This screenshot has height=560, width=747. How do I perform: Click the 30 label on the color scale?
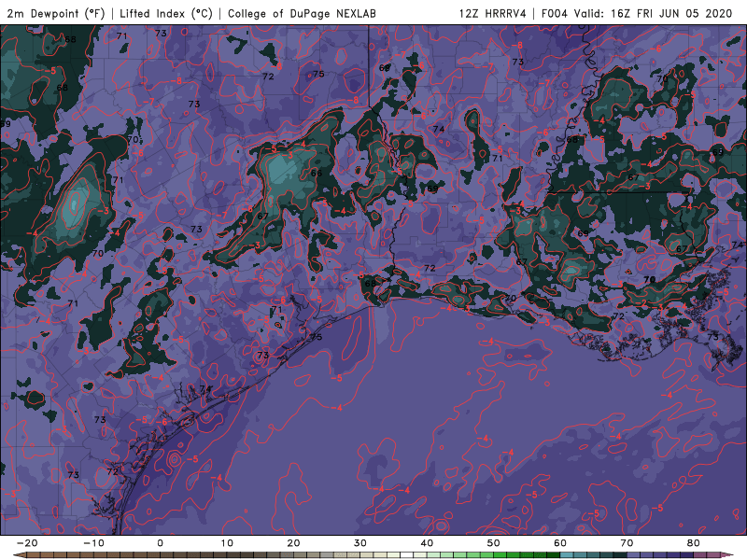[x=360, y=543]
